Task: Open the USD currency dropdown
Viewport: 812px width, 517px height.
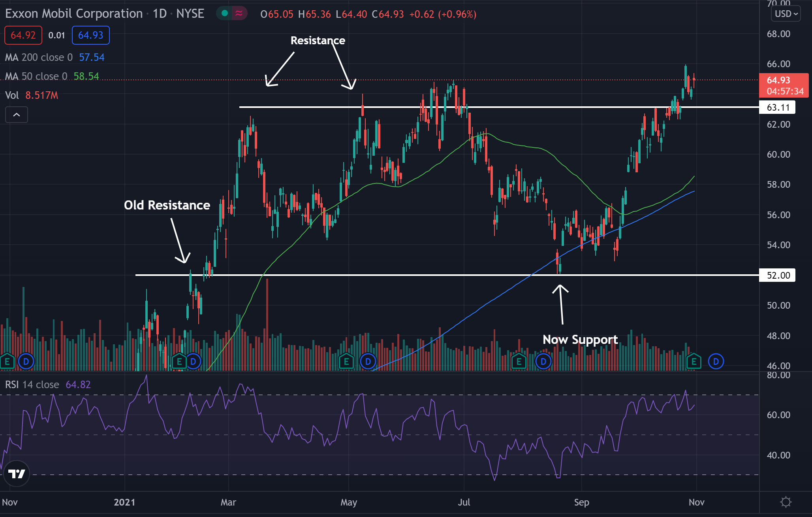Action: coord(786,14)
